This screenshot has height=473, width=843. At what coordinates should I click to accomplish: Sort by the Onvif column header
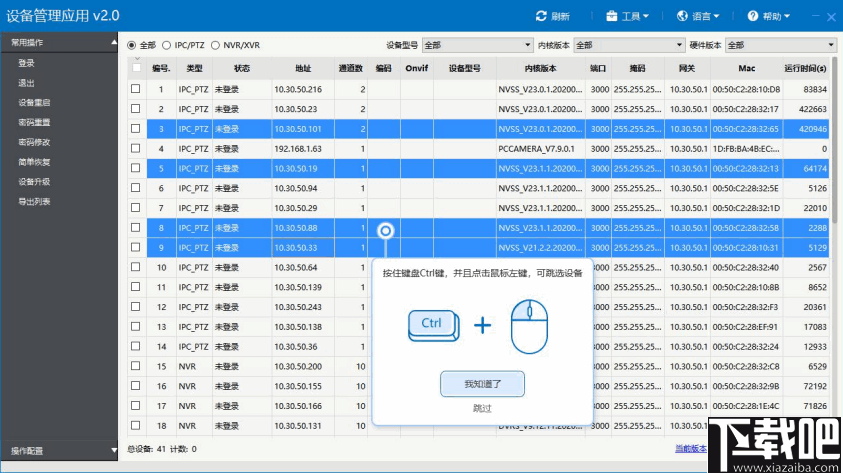tap(417, 68)
